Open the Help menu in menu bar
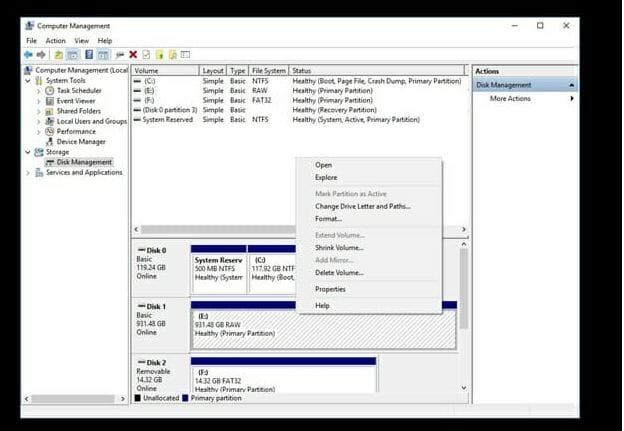 105,41
